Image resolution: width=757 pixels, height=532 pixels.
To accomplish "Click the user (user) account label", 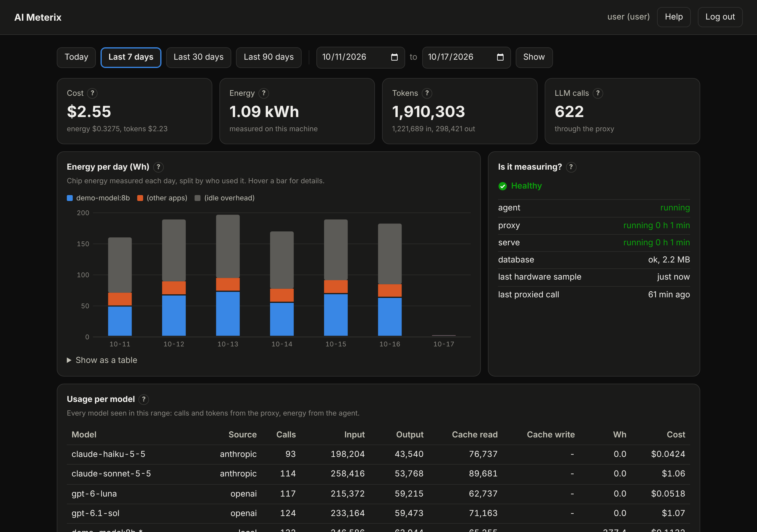I will [x=628, y=17].
